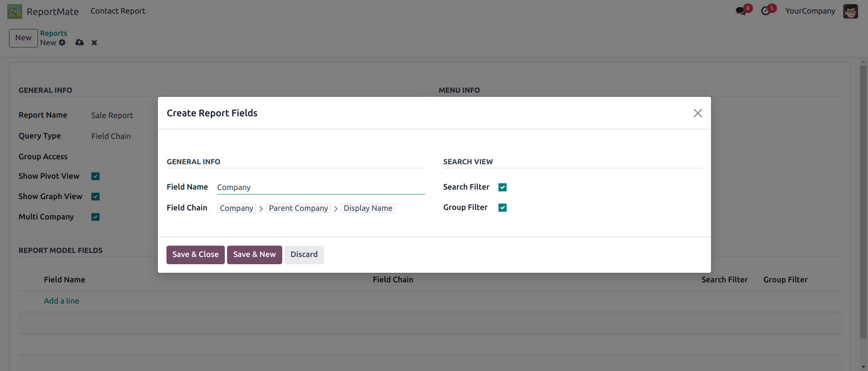Open the chat messages notification icon
This screenshot has width=868, height=371.
740,11
